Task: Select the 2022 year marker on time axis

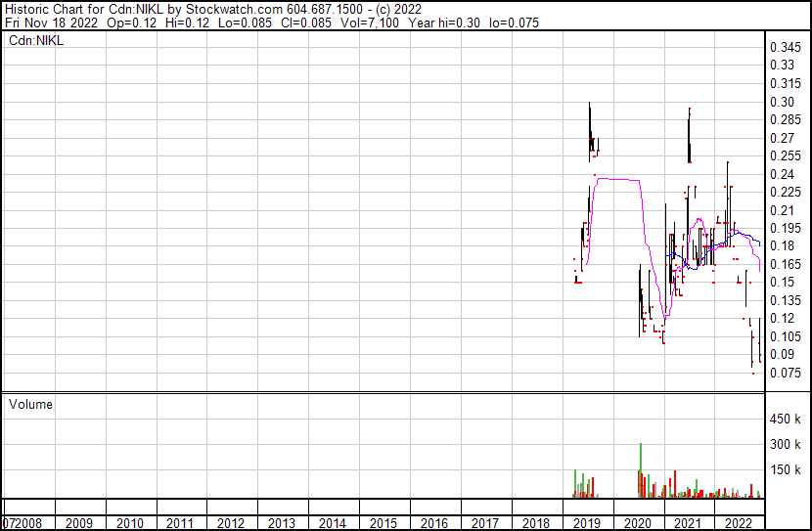Action: point(739,523)
